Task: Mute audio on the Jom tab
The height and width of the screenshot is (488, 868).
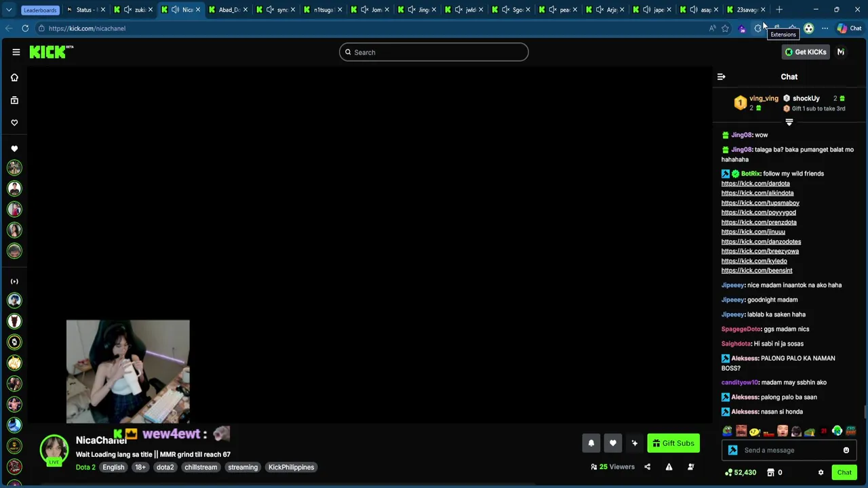Action: (364, 9)
